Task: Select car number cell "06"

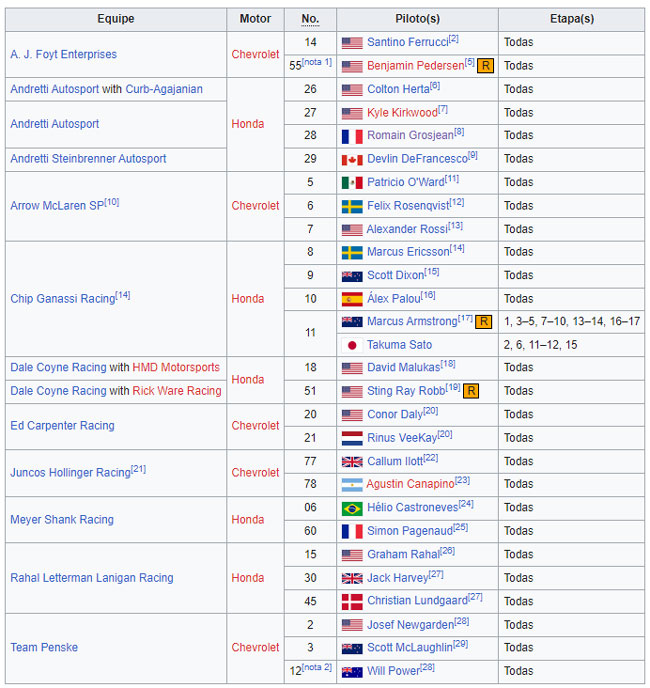Action: [x=310, y=508]
